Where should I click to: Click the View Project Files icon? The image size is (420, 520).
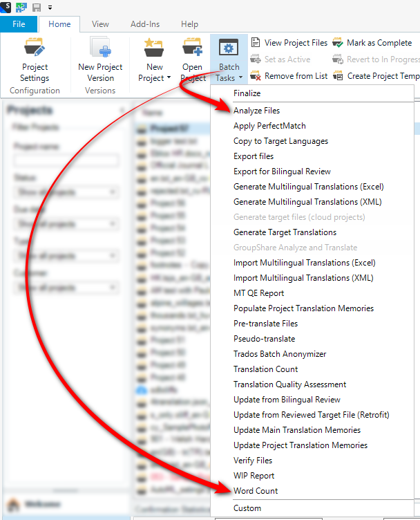click(x=256, y=43)
